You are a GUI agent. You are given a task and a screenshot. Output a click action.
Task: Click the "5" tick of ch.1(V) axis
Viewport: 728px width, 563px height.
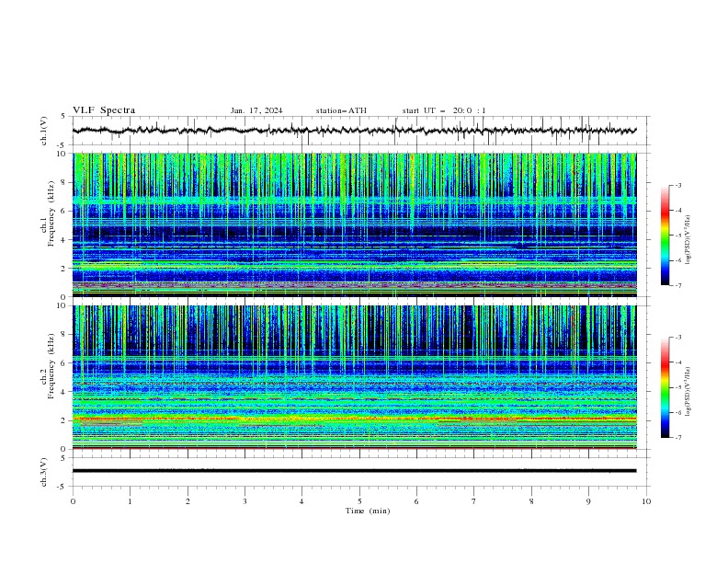[64, 116]
